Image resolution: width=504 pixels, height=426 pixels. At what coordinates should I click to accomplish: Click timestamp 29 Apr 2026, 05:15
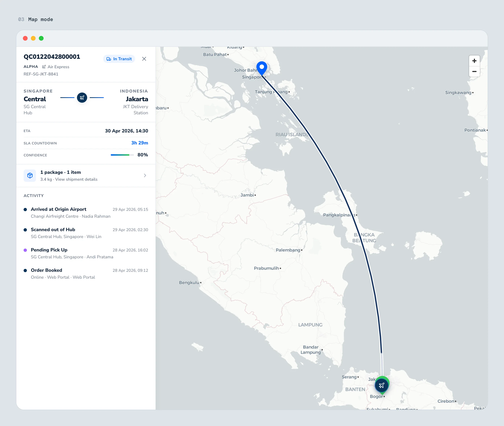(x=130, y=210)
